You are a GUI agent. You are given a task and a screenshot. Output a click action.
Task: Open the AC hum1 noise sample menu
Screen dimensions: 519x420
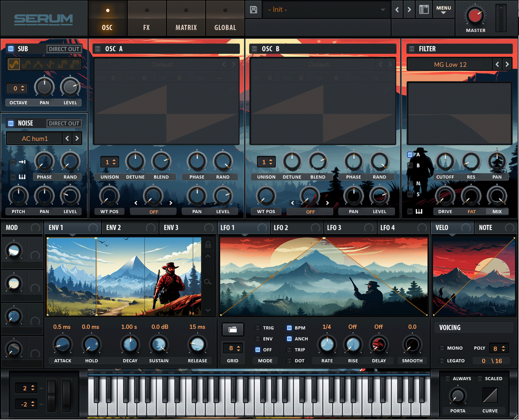click(x=34, y=138)
